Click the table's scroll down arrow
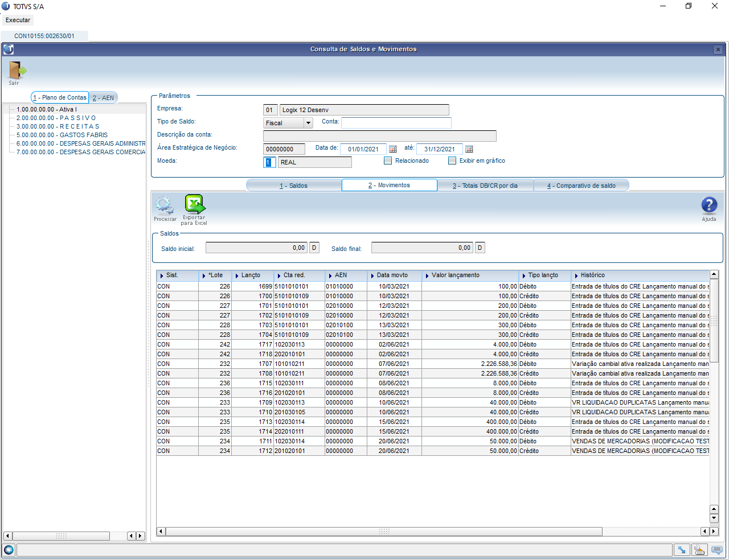Viewport: 729px width, 560px height. (714, 518)
